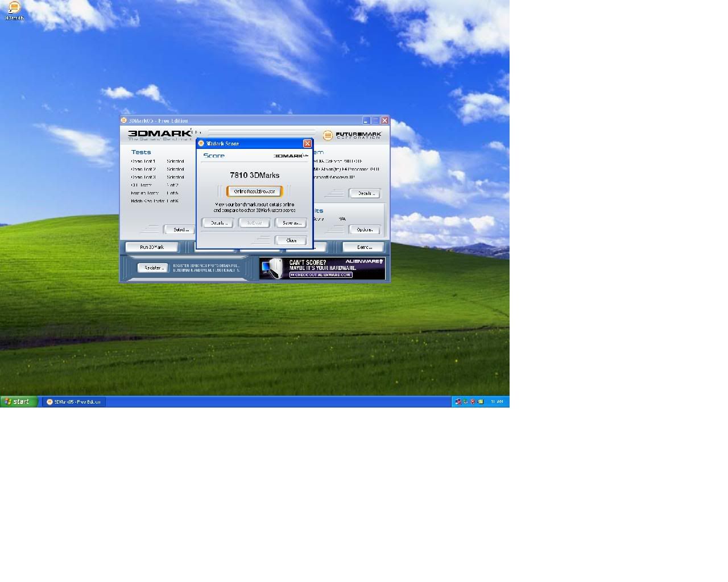Click the Score heading in the dialog
Screen dimensions: 728x582
[x=214, y=156]
